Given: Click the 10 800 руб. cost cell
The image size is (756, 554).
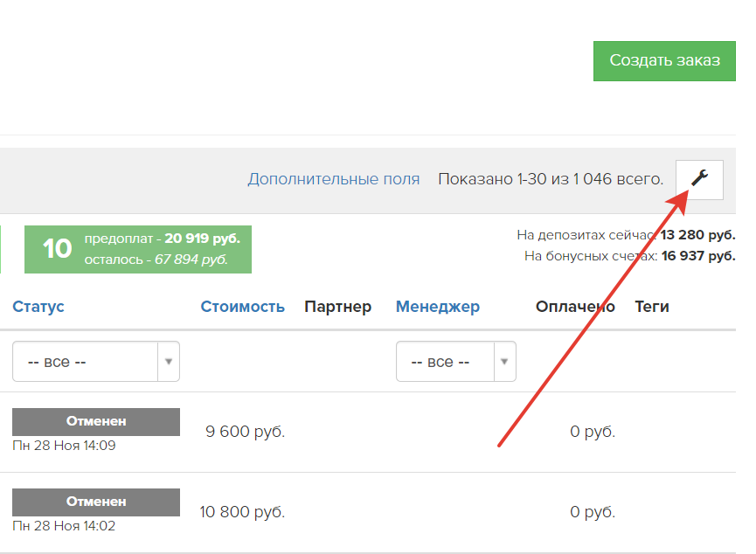Looking at the screenshot, I should click(x=242, y=512).
